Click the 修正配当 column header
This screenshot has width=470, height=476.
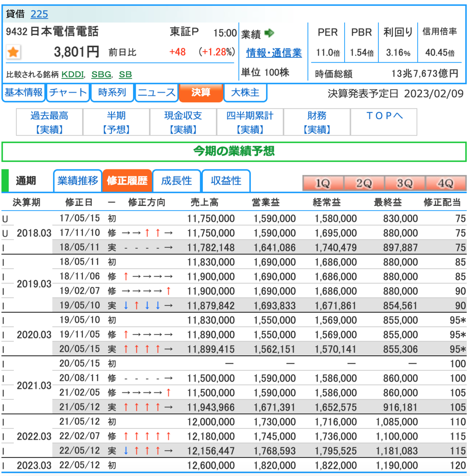point(442,203)
